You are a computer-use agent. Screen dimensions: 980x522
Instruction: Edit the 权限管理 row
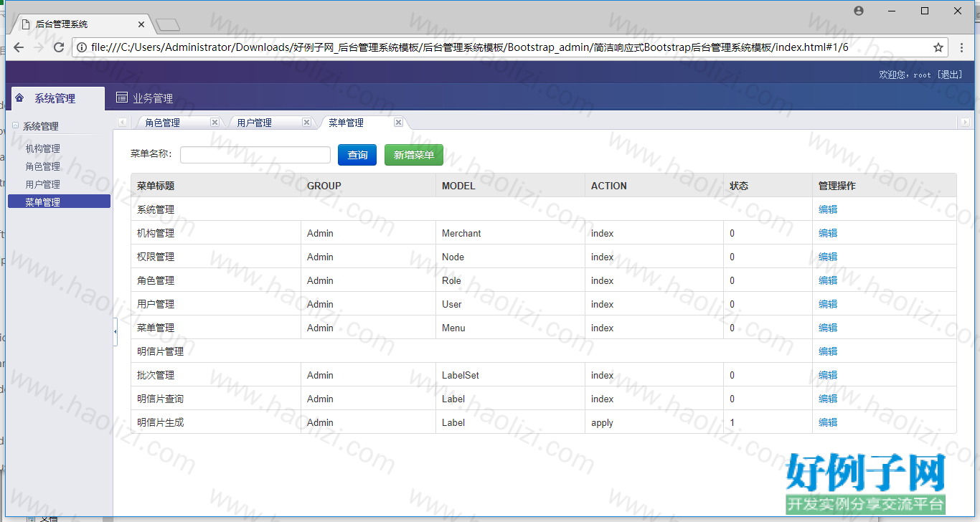[x=828, y=257]
